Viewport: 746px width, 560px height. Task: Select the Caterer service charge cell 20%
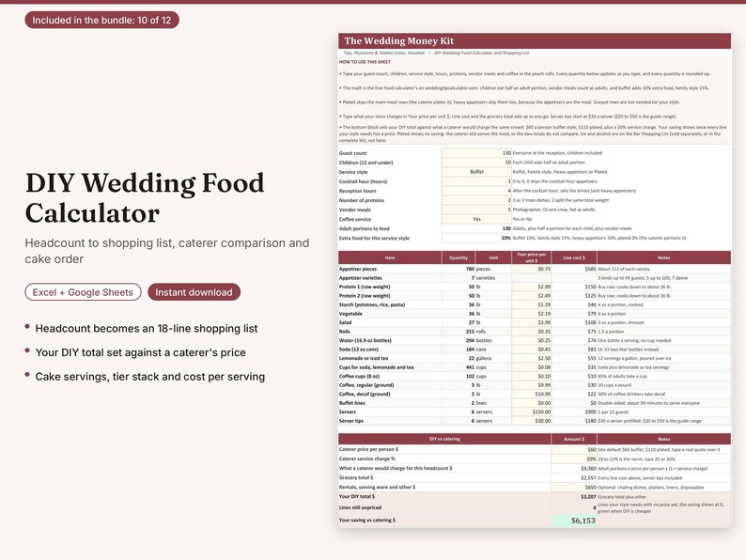tap(574, 459)
